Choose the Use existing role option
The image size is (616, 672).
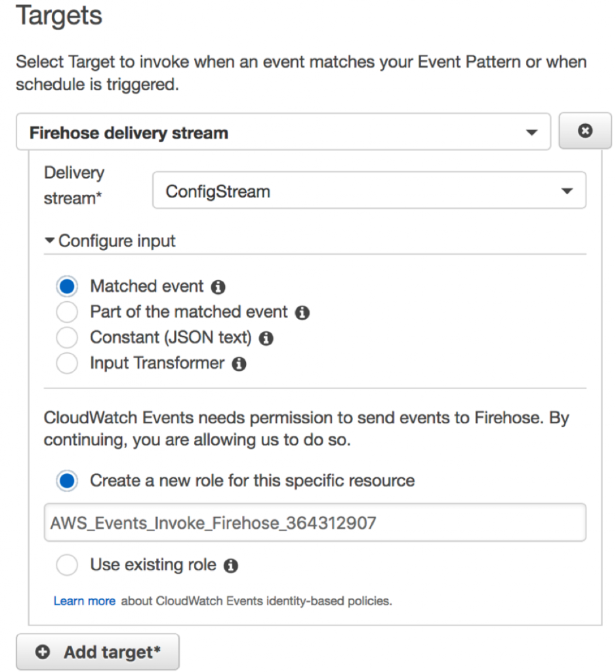pyautogui.click(x=68, y=565)
